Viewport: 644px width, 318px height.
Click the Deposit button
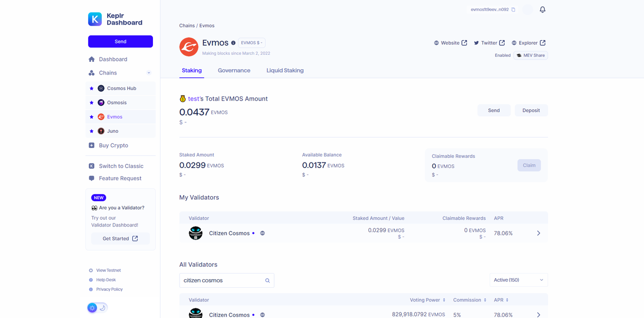point(531,110)
